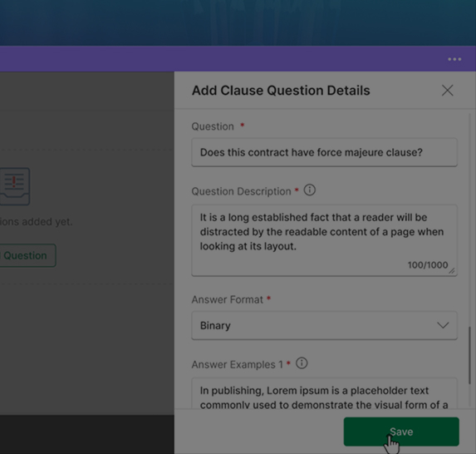The width and height of the screenshot is (476, 454).
Task: Focus the Question input field
Action: [324, 152]
